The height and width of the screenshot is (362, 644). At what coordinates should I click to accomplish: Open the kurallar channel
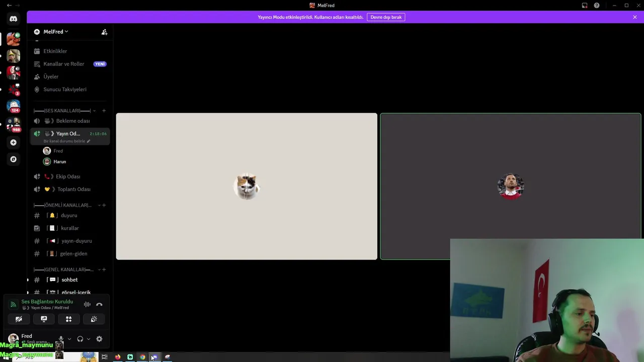click(70, 228)
